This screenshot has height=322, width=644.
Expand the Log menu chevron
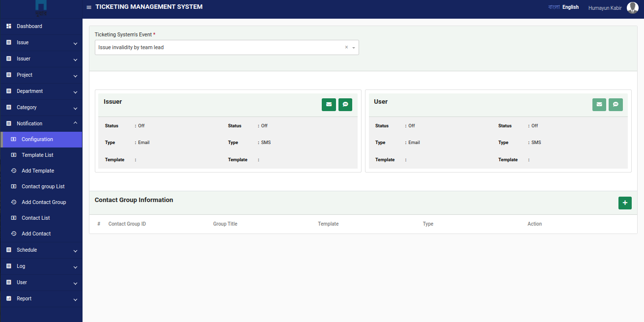pos(75,267)
